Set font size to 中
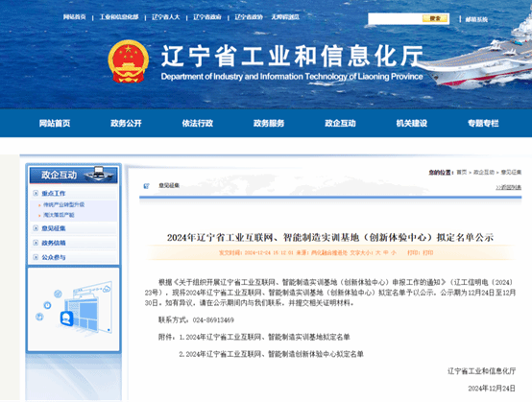The width and height of the screenshot is (532, 402). click(x=385, y=253)
